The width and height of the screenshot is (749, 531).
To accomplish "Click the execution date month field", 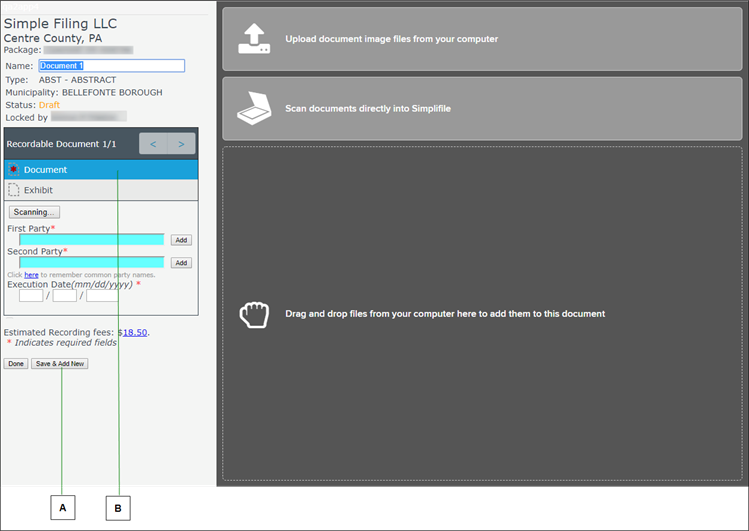I will [31, 296].
